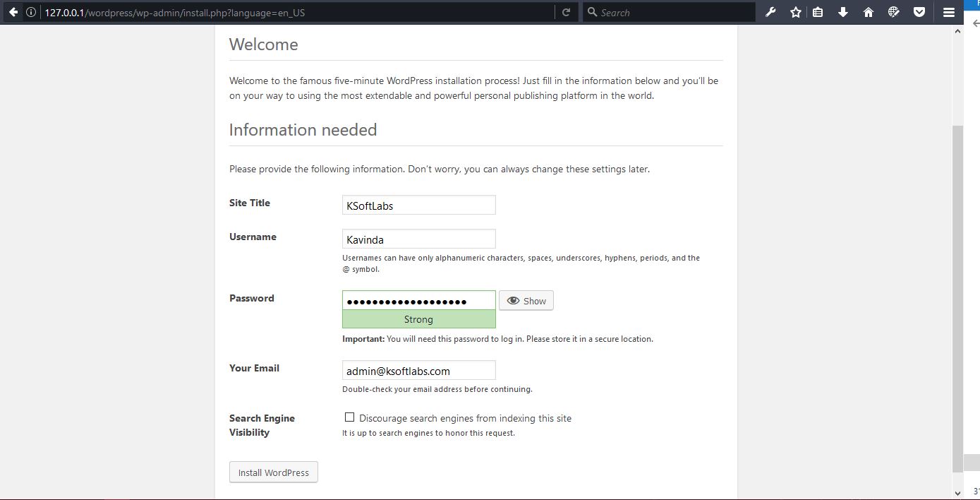The width and height of the screenshot is (980, 500).
Task: Edit the Username field containing Kavinda
Action: pos(419,239)
